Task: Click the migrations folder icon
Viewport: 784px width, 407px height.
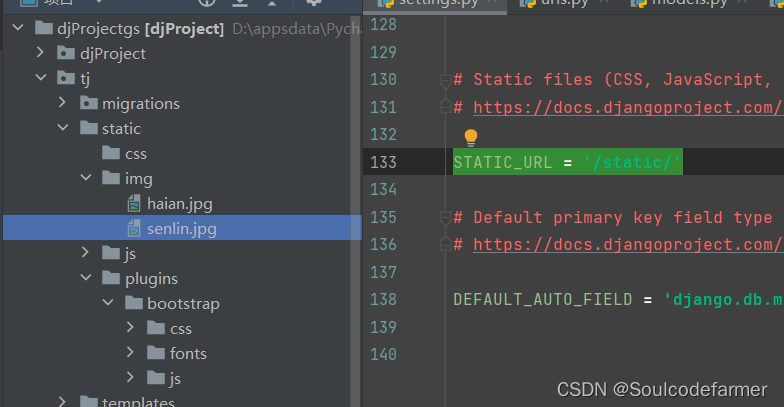Action: (88, 102)
